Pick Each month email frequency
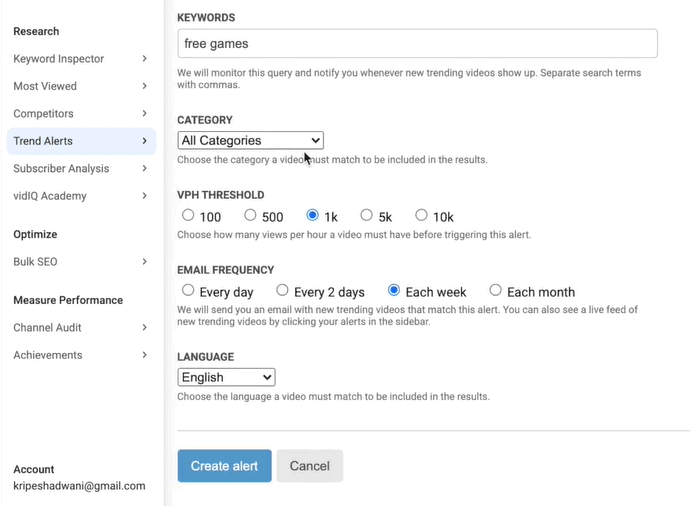The image size is (690, 506). 495,290
